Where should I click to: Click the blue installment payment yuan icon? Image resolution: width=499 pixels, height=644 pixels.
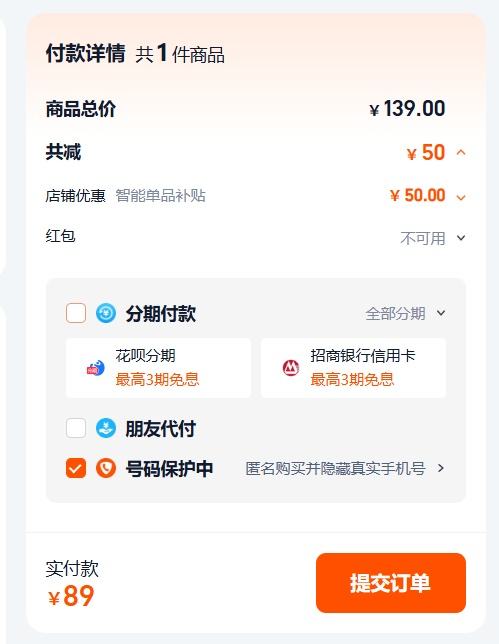106,313
